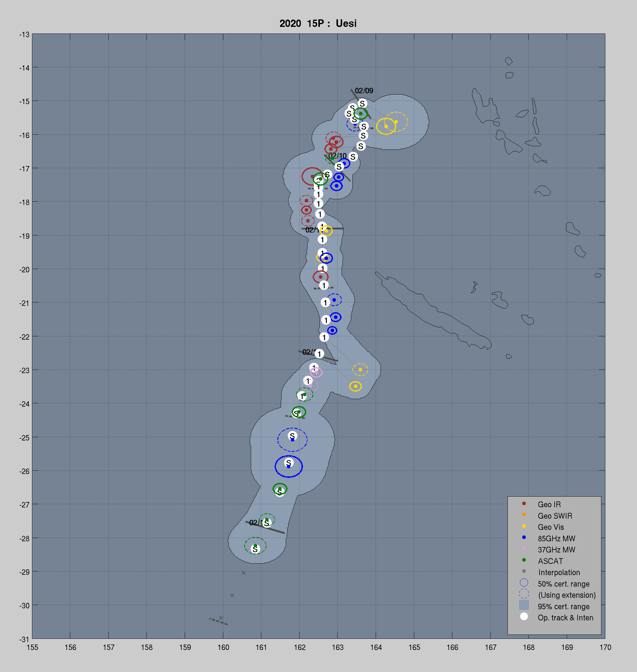This screenshot has width=637, height=672.
Task: Click the ASCAT green legend dot
Action: [x=524, y=560]
